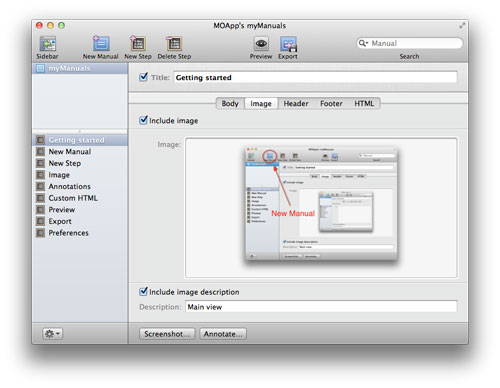Add a New Step from toolbar
Image resolution: width=500 pixels, height=388 pixels.
pyautogui.click(x=138, y=44)
